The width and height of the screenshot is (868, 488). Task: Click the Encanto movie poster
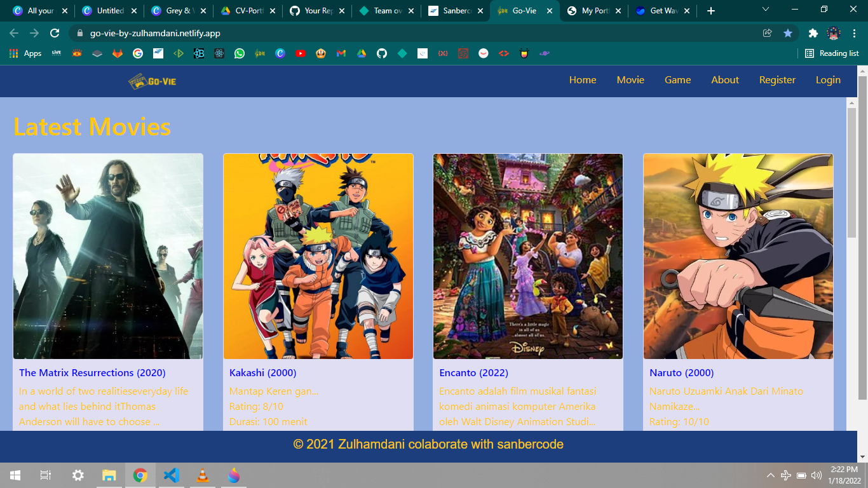[x=528, y=256]
